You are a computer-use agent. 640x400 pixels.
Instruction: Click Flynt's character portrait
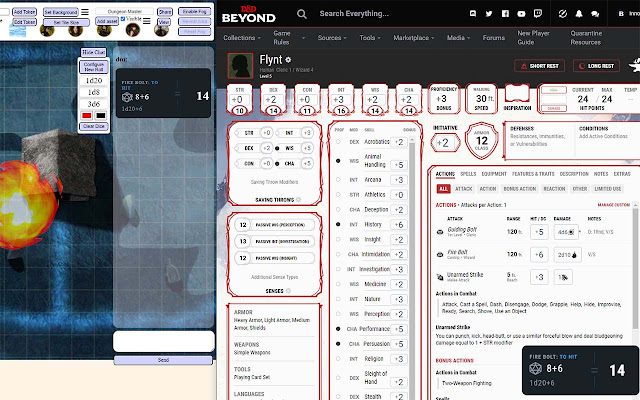pyautogui.click(x=240, y=66)
